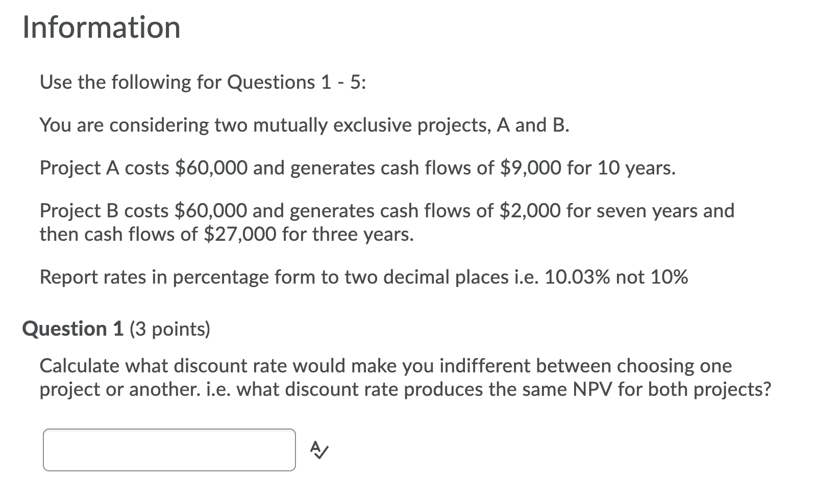This screenshot has height=504, width=840.
Task: Select the Question 1 (3 points) heading
Action: click(x=117, y=329)
